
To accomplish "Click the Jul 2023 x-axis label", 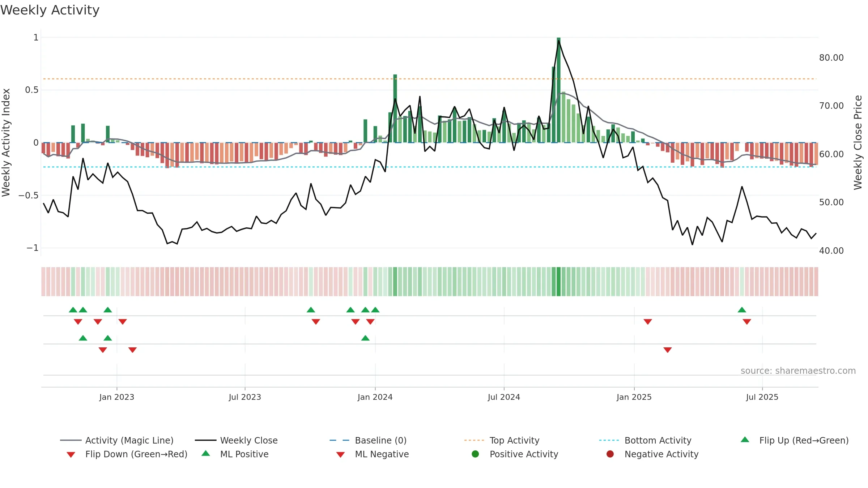I will [x=245, y=397].
